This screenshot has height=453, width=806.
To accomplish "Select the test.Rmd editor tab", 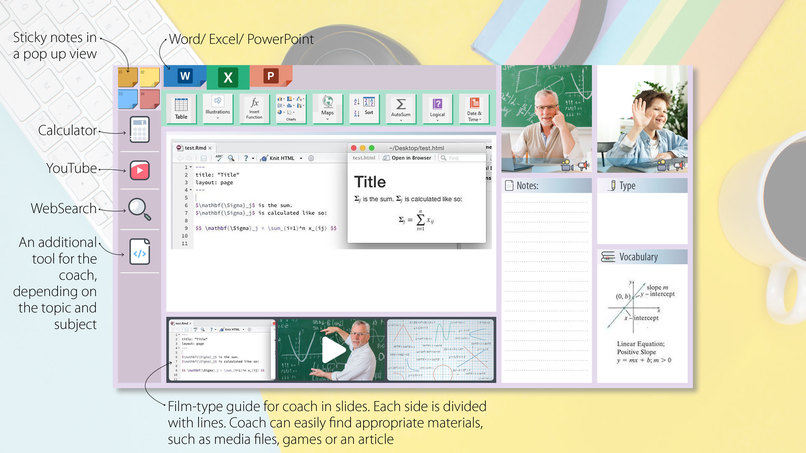I will [x=194, y=148].
